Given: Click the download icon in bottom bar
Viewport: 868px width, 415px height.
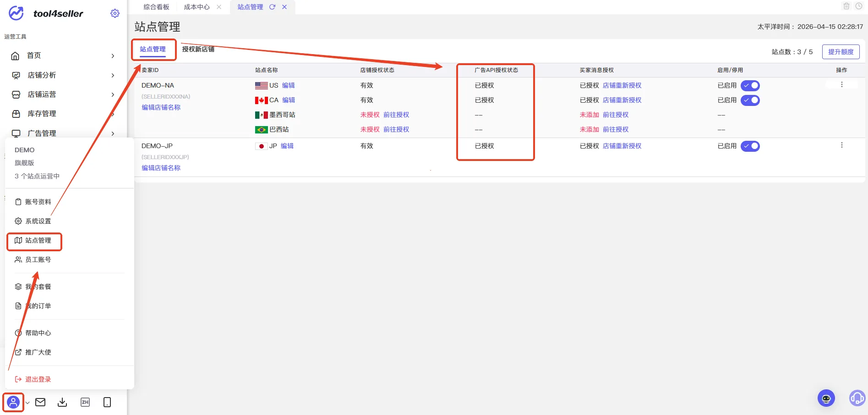Looking at the screenshot, I should pos(62,402).
